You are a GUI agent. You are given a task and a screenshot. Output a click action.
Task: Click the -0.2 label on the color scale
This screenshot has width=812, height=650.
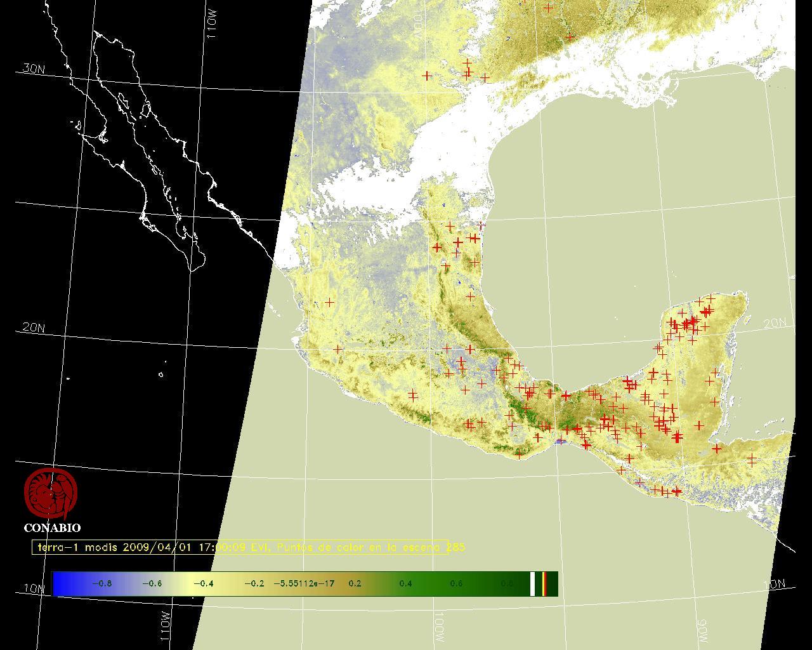254,583
